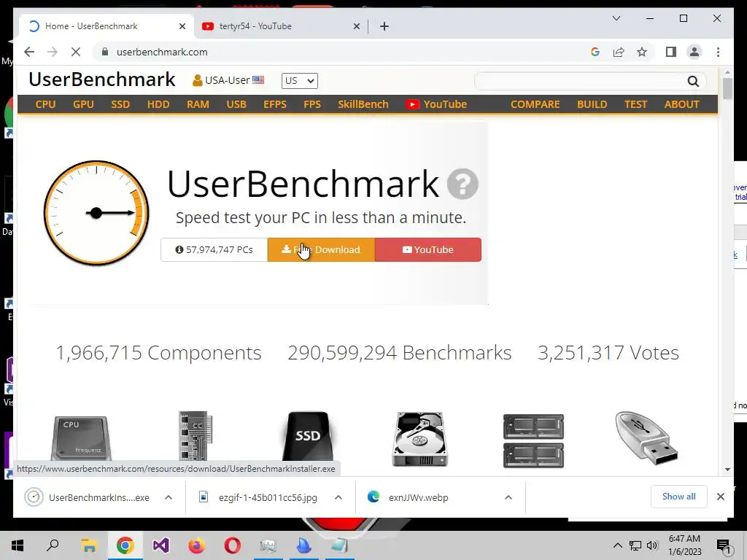This screenshot has width=747, height=560.
Task: Open the GPU menu item
Action: click(83, 104)
